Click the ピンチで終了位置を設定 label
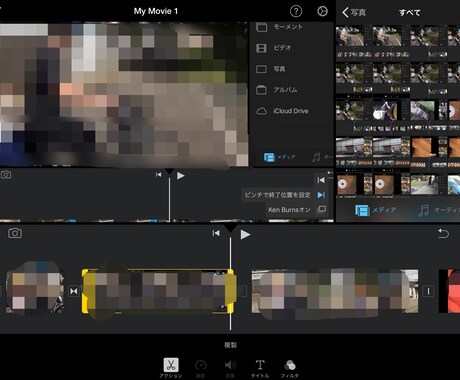The height and width of the screenshot is (380, 460). pos(278,195)
